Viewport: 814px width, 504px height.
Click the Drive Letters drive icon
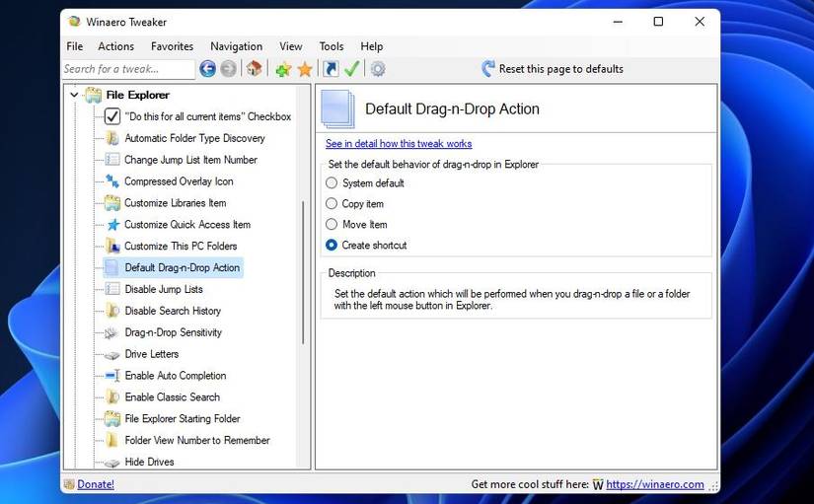[111, 355]
